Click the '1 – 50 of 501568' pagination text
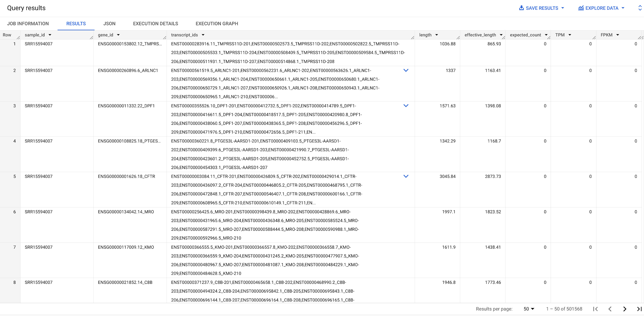Viewport: 644px width, 316px height. coord(564,309)
